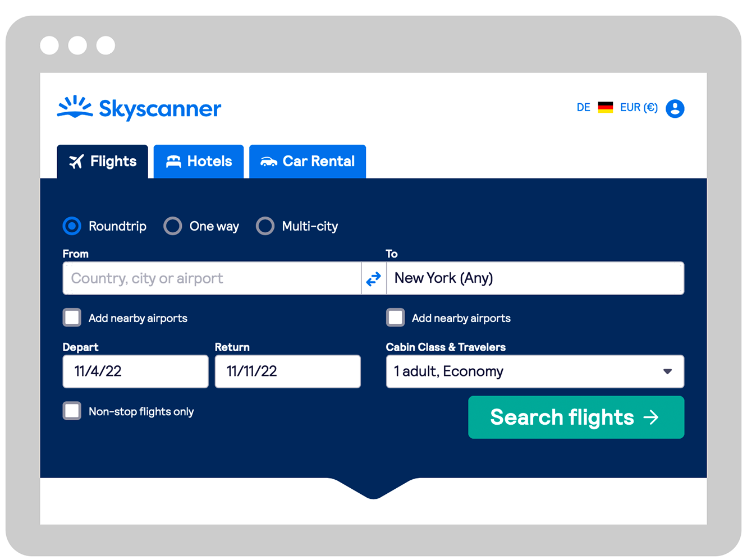Open the DE language selector

tap(584, 107)
